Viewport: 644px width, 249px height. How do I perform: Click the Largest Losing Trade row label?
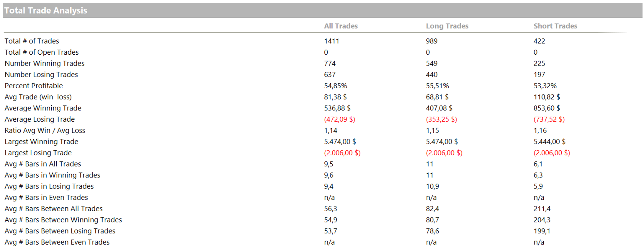[x=38, y=153]
